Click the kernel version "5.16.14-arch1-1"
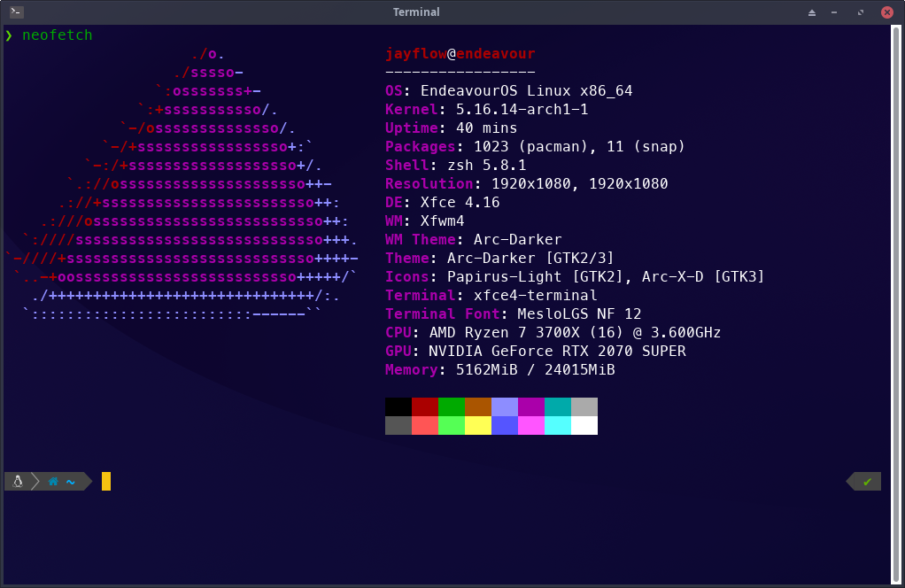The height and width of the screenshot is (588, 905). click(x=522, y=110)
